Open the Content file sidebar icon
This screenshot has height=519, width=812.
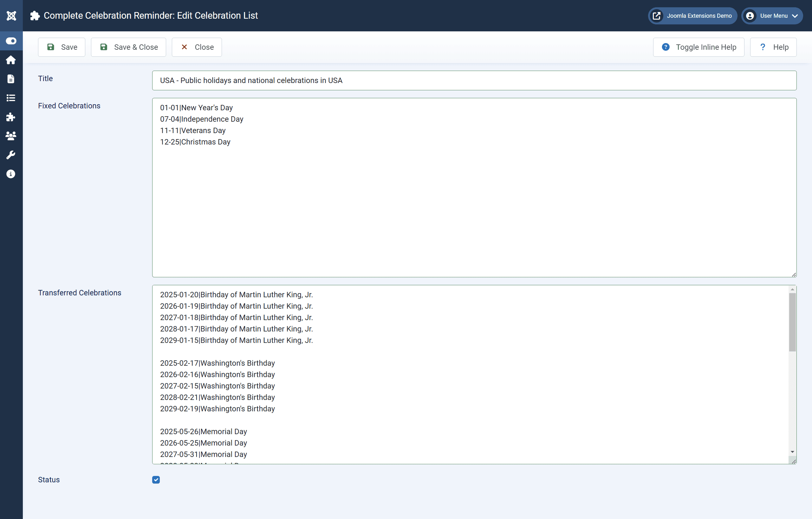pos(11,79)
